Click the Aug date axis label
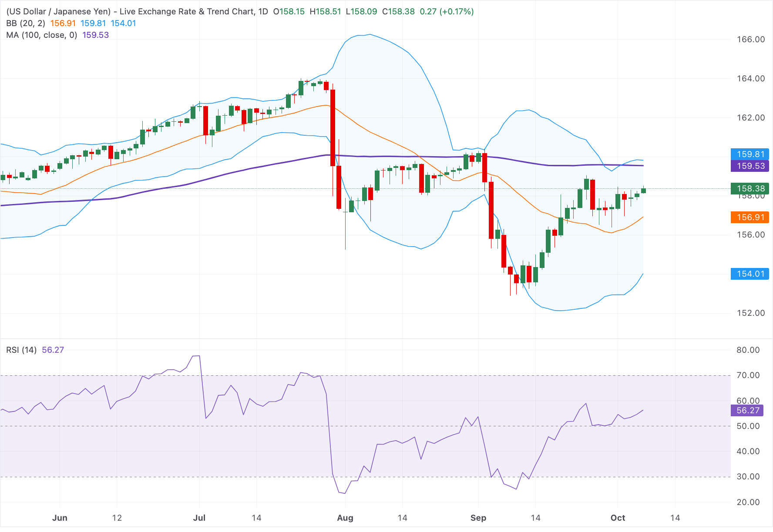The width and height of the screenshot is (773, 532). click(345, 518)
